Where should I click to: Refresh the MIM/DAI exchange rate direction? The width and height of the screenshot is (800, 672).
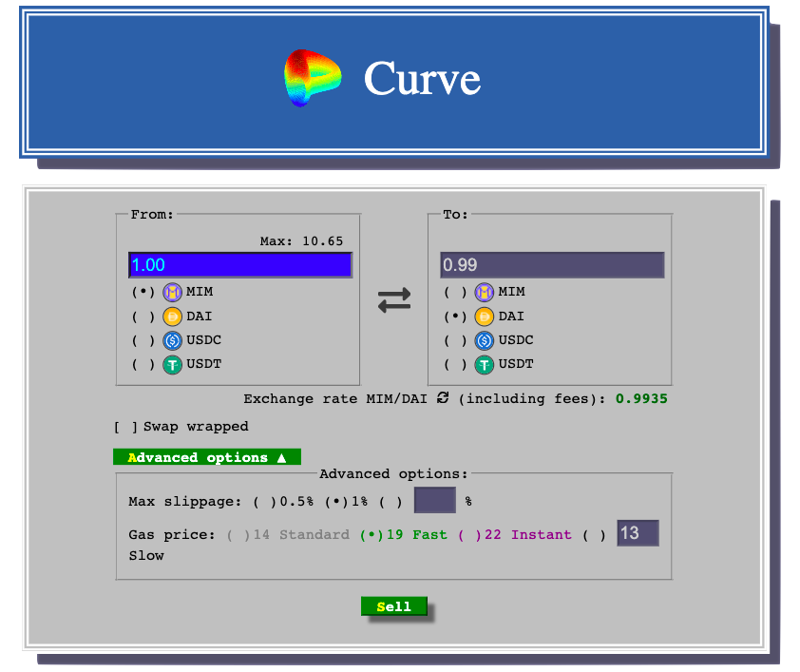pos(443,398)
